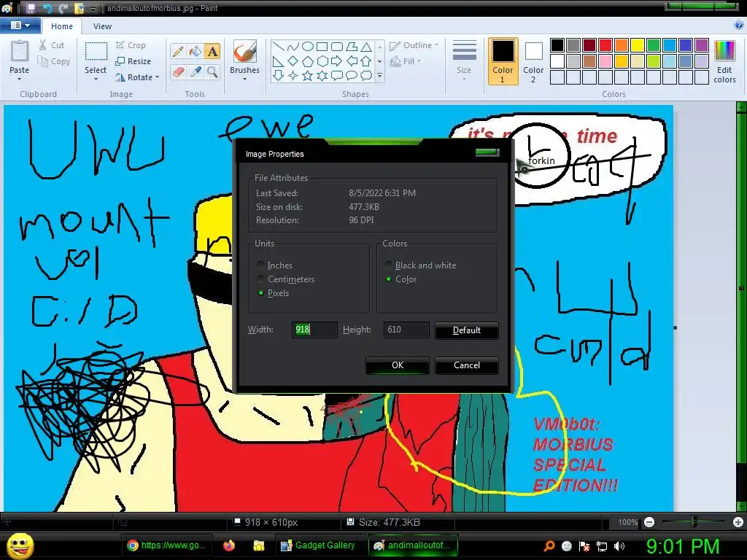Switch to Chrome taskbar window
Viewport: 747px width, 560px height.
click(x=166, y=545)
